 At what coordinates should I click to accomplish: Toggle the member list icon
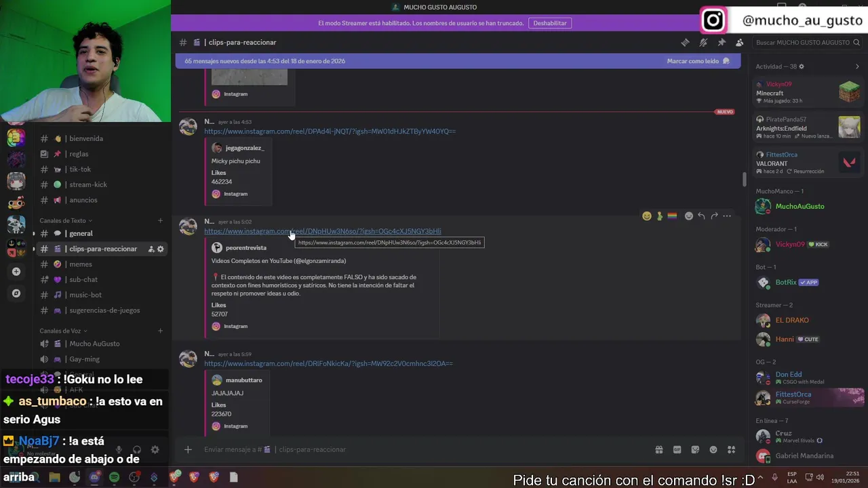739,42
